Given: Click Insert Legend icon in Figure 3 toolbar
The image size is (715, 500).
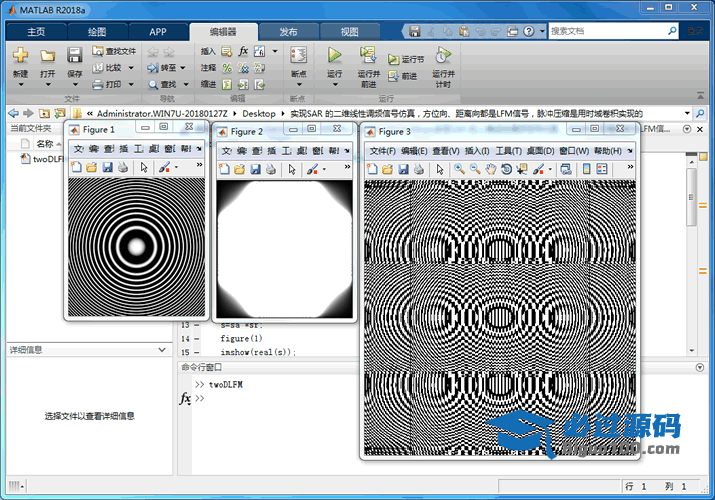Looking at the screenshot, I should (x=602, y=169).
